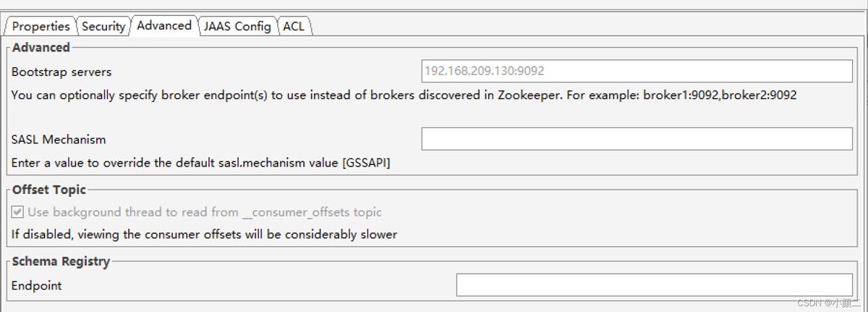Open the ACL tab
Screen dimensions: 868x312
point(294,26)
